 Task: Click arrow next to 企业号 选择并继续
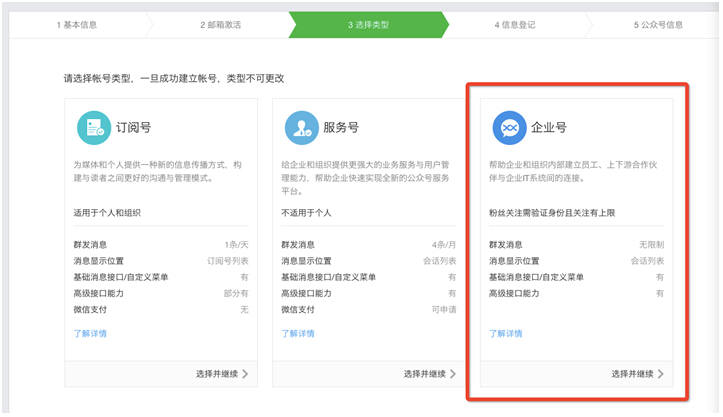(x=660, y=374)
